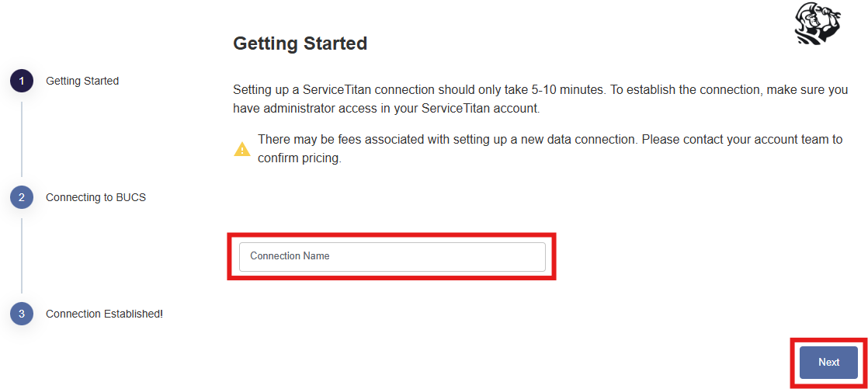Click the yellow warning triangle icon

pyautogui.click(x=242, y=149)
